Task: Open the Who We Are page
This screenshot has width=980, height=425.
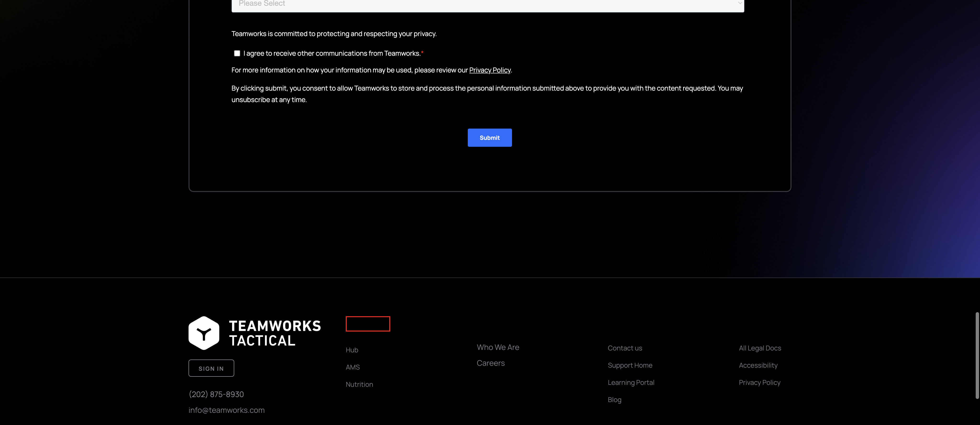Action: [498, 347]
